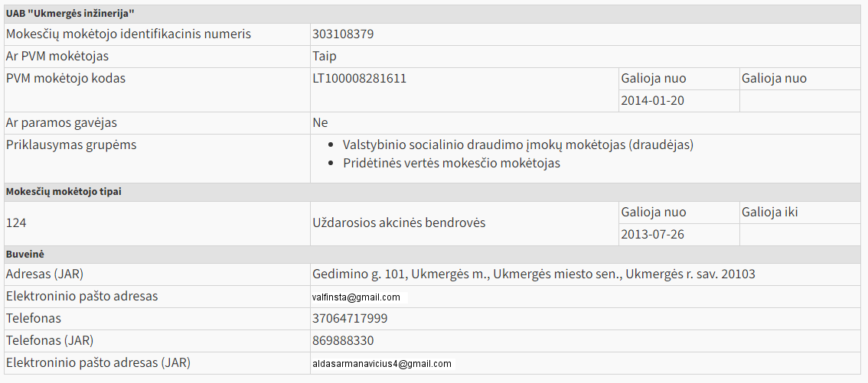Select the date 2013-07-26
The image size is (868, 383).
pyautogui.click(x=652, y=235)
